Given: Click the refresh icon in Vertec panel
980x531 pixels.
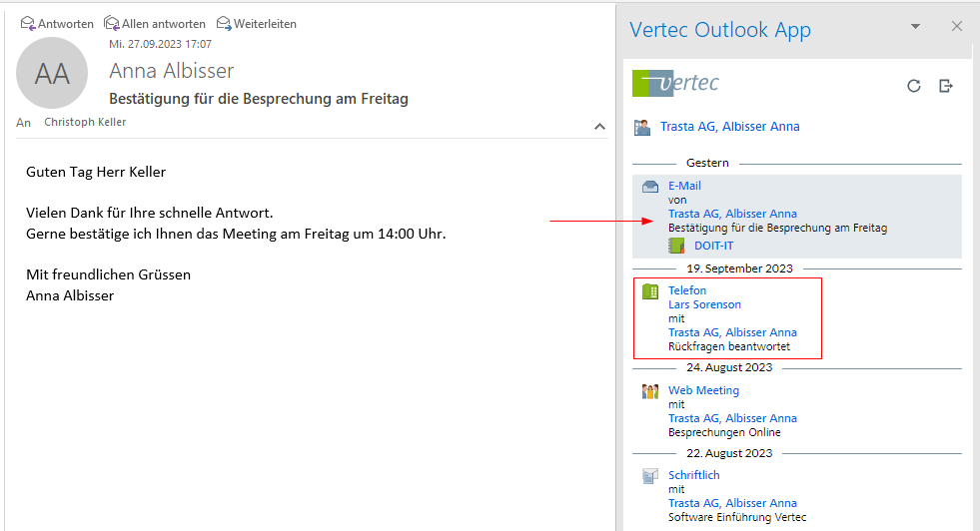Looking at the screenshot, I should tap(913, 86).
